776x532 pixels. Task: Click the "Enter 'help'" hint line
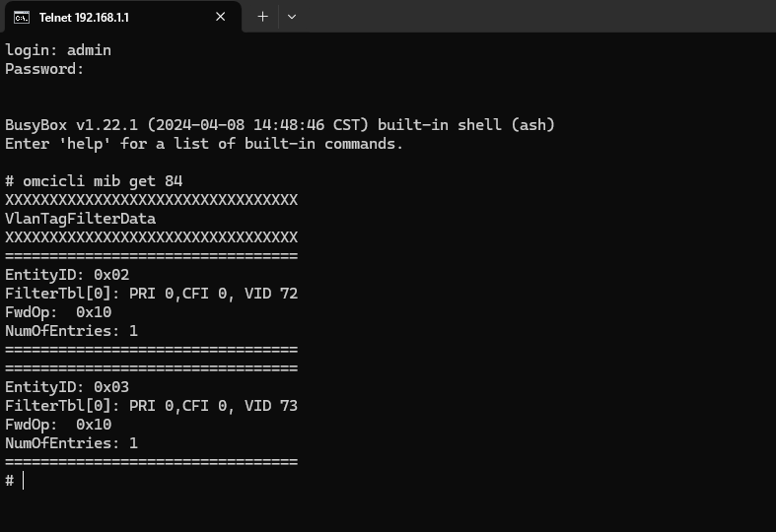204,144
